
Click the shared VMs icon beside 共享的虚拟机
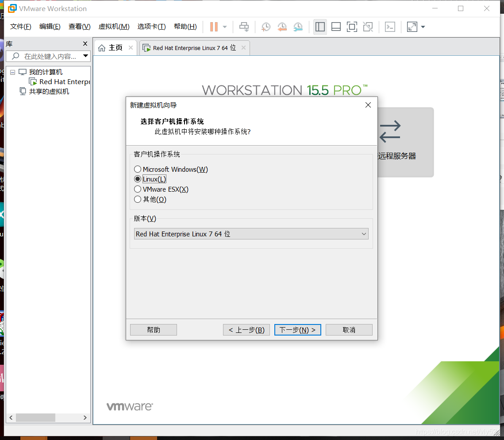click(x=23, y=91)
